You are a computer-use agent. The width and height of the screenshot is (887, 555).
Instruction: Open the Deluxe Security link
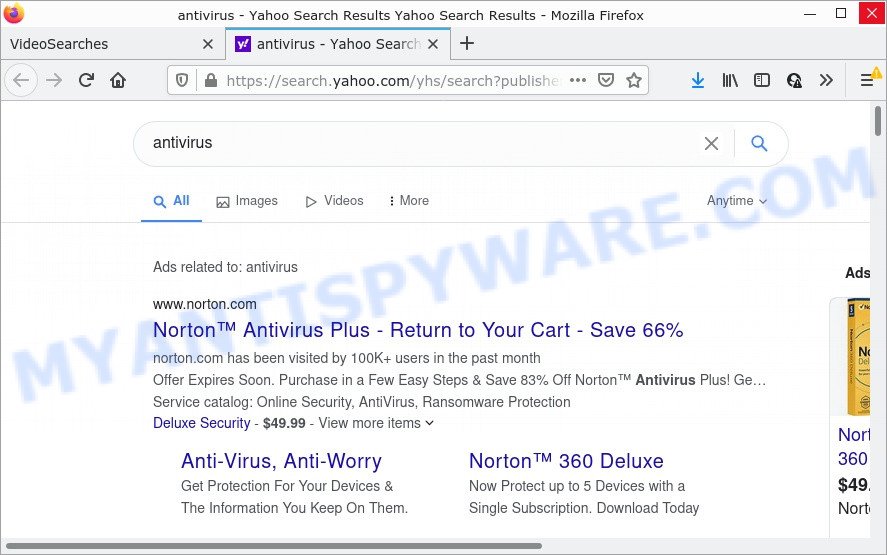[201, 423]
